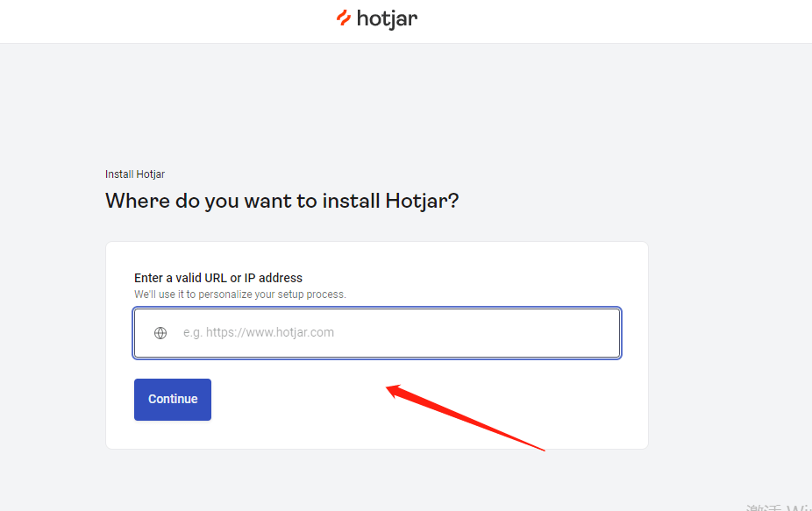Click the red arrow annotation's arrowhead
The width and height of the screenshot is (812, 511).
click(395, 390)
